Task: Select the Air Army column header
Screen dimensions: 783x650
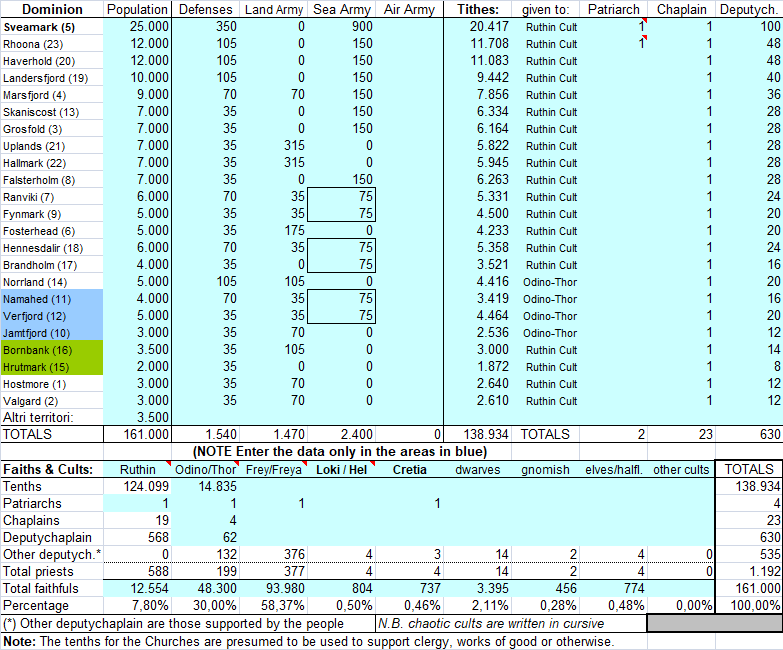Action: click(x=409, y=9)
